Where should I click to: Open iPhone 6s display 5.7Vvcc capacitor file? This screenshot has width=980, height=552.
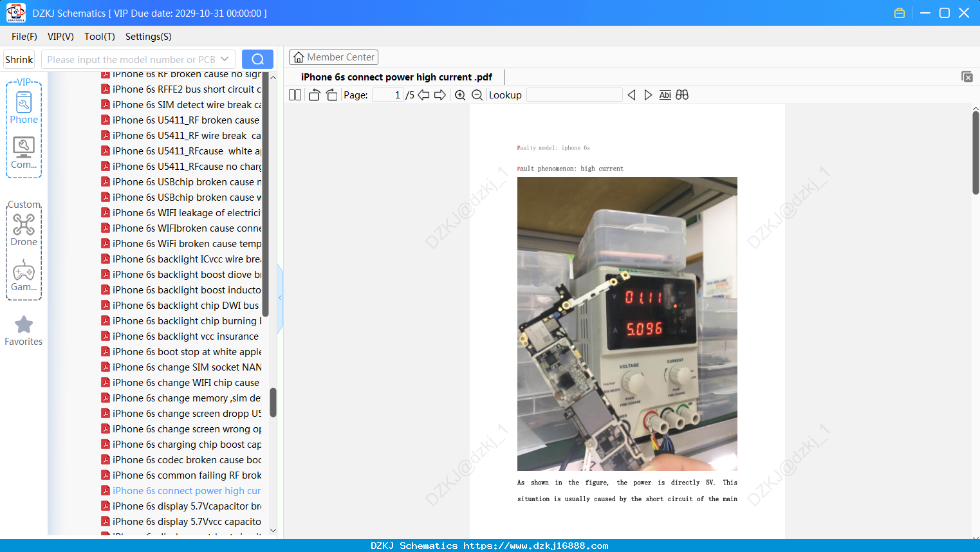coord(187,522)
